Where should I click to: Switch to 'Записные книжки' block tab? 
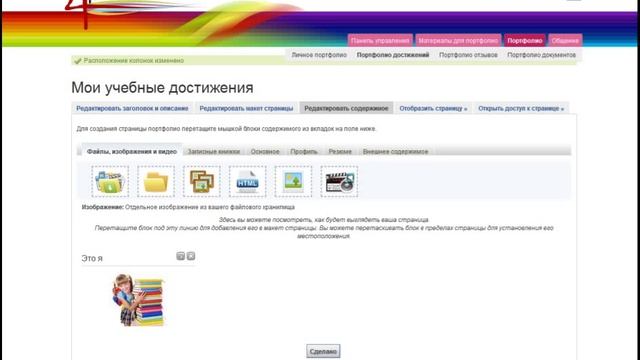(x=213, y=151)
